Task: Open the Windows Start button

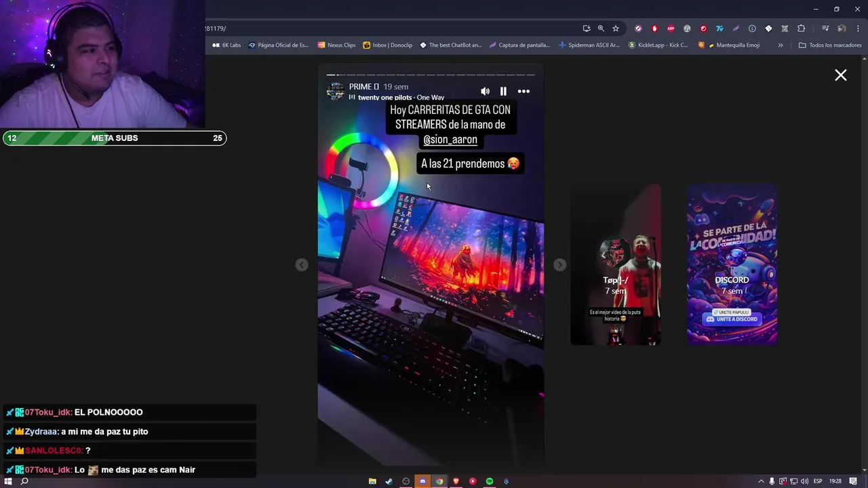Action: [x=8, y=481]
